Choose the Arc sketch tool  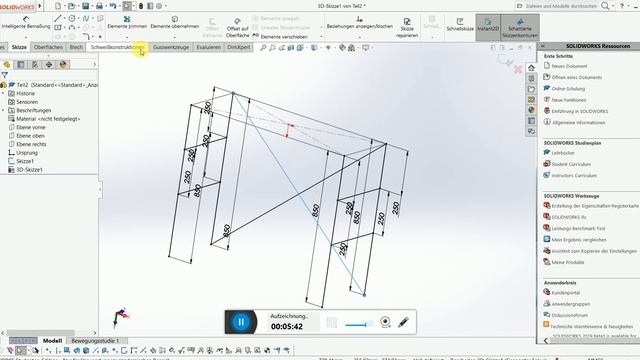(72, 27)
